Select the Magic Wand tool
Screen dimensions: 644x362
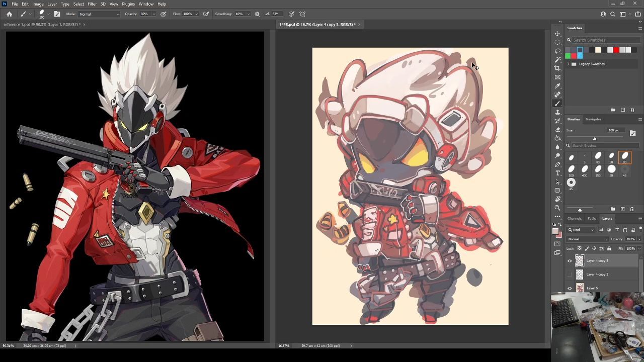557,60
